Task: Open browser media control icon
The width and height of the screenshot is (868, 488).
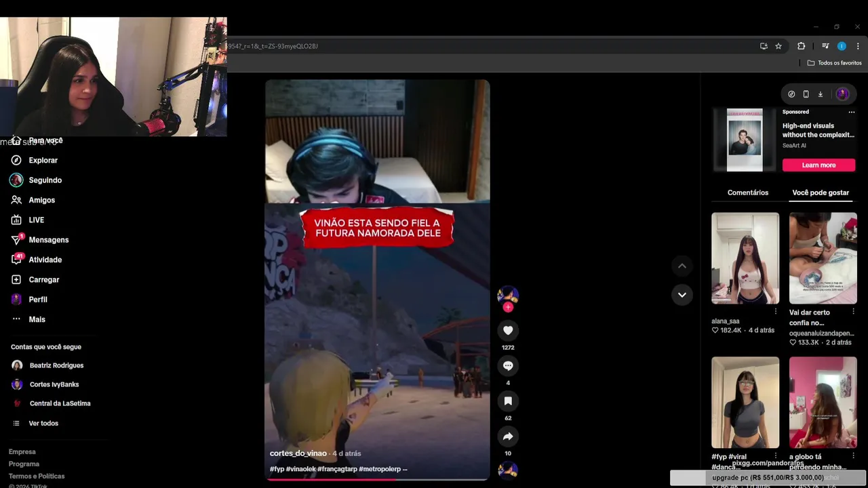Action: tap(825, 46)
